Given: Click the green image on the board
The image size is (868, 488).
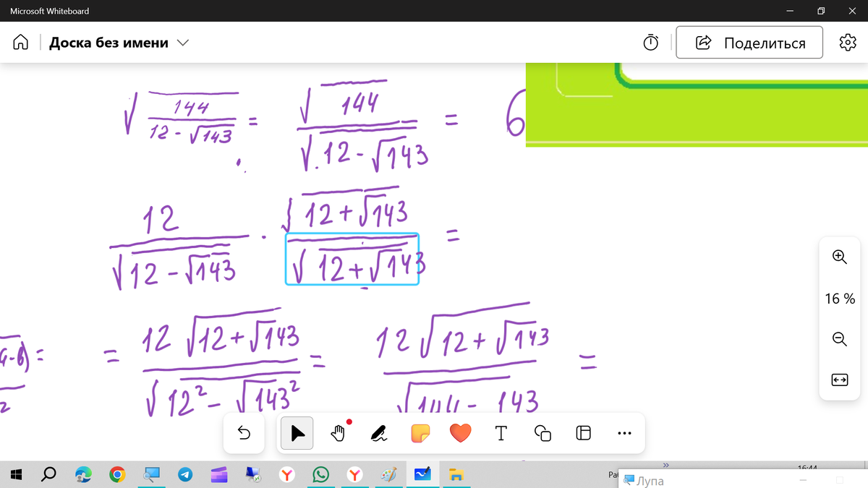Looking at the screenshot, I should (x=697, y=104).
